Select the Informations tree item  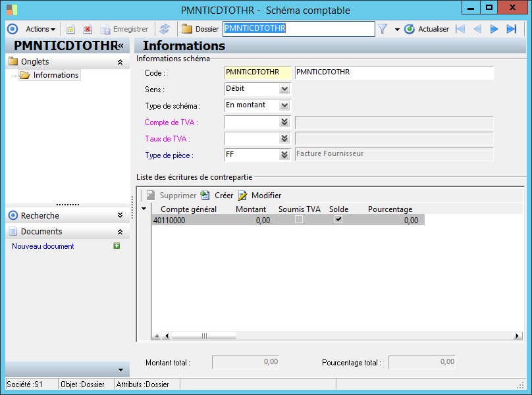click(56, 75)
